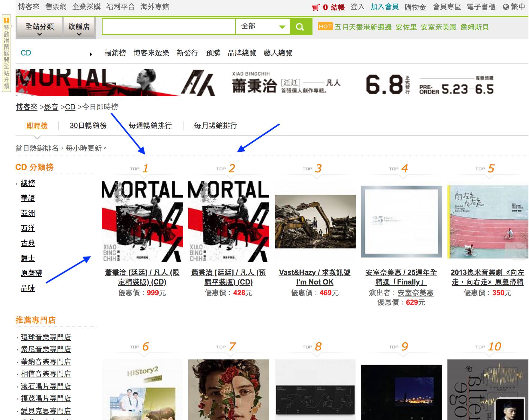The image size is (529, 420).
Task: Click the globe language icon
Action: coord(506,7)
